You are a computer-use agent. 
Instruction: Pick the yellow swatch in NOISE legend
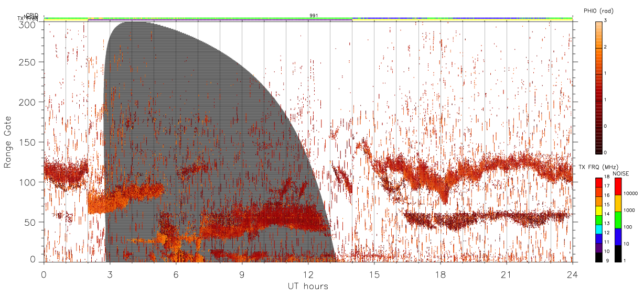pos(618,203)
